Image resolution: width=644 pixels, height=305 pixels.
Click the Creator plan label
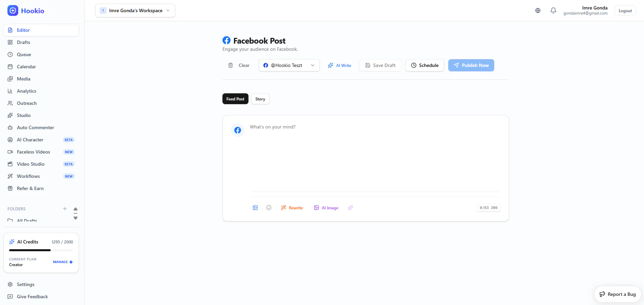(16, 265)
